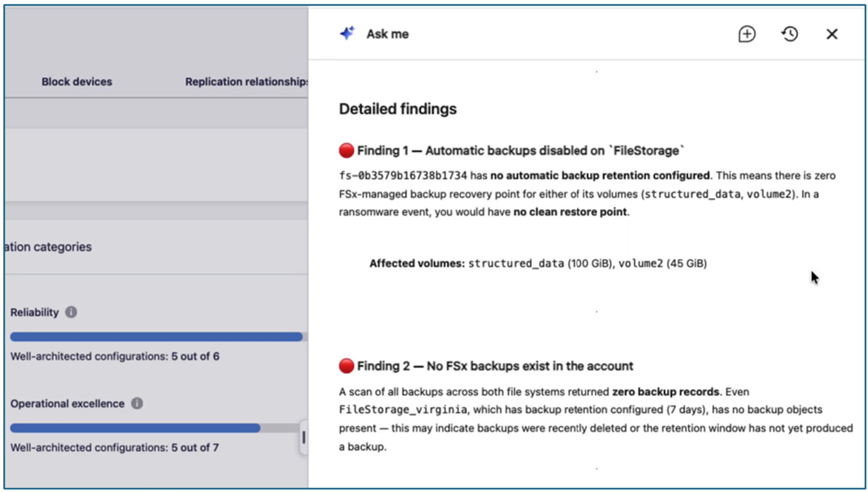Grab the panel resize handle
The image size is (868, 492).
304,437
